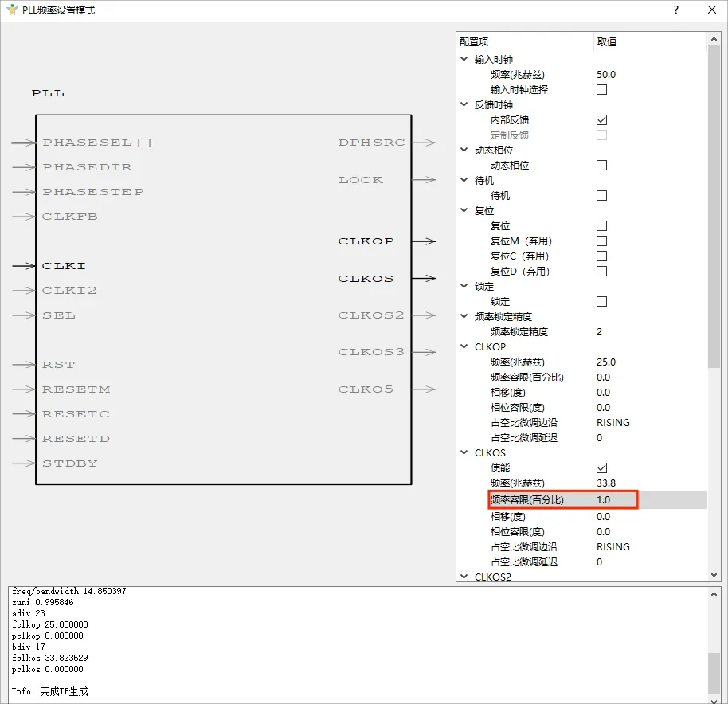728x704 pixels.
Task: Click PHASESEL[] input pin label
Action: tap(97, 143)
